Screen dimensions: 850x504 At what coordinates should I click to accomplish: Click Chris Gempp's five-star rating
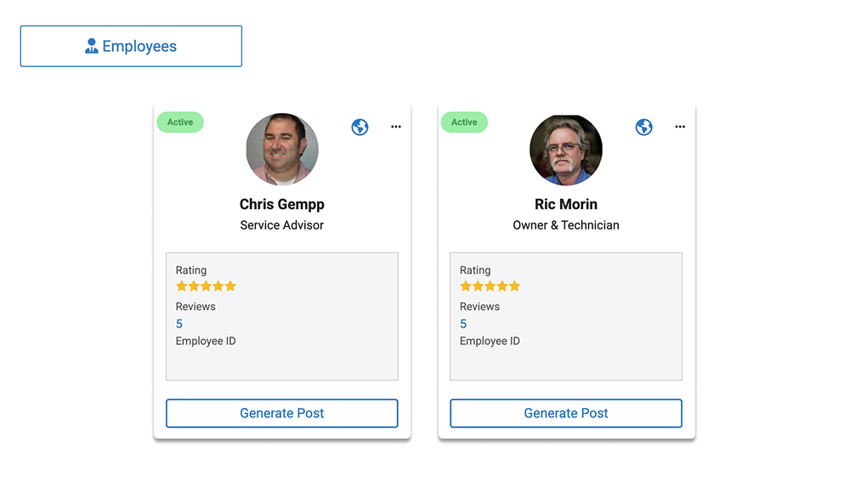[x=206, y=286]
